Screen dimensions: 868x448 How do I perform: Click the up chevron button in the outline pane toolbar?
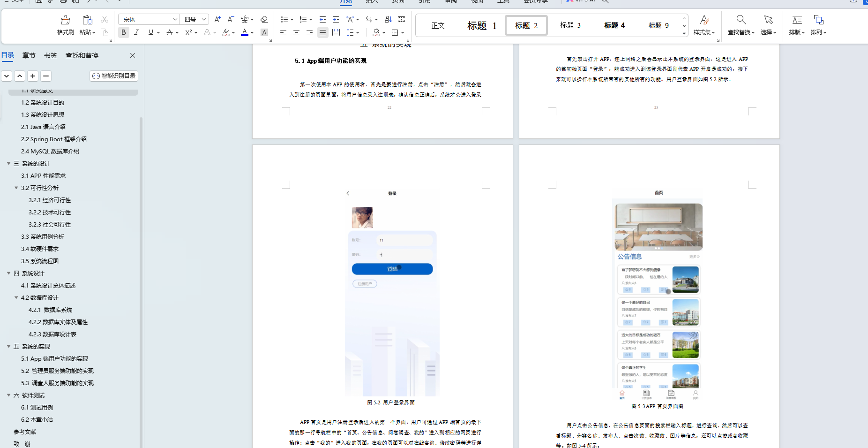coord(20,76)
